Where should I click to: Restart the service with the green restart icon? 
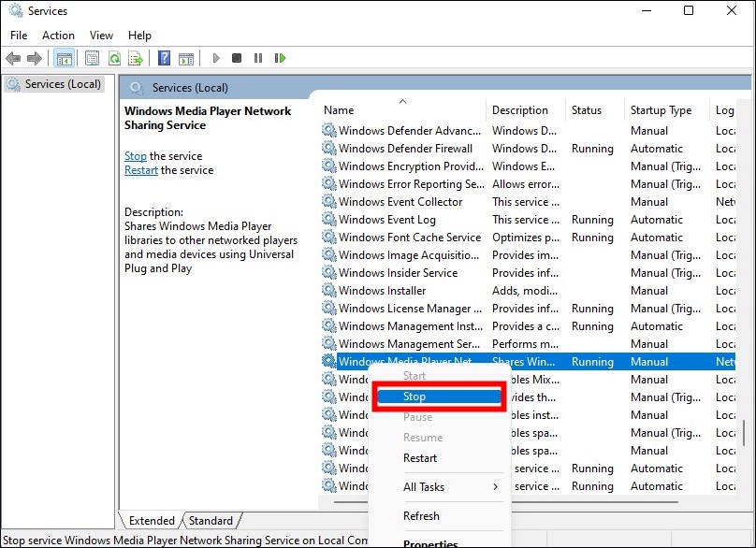point(280,58)
